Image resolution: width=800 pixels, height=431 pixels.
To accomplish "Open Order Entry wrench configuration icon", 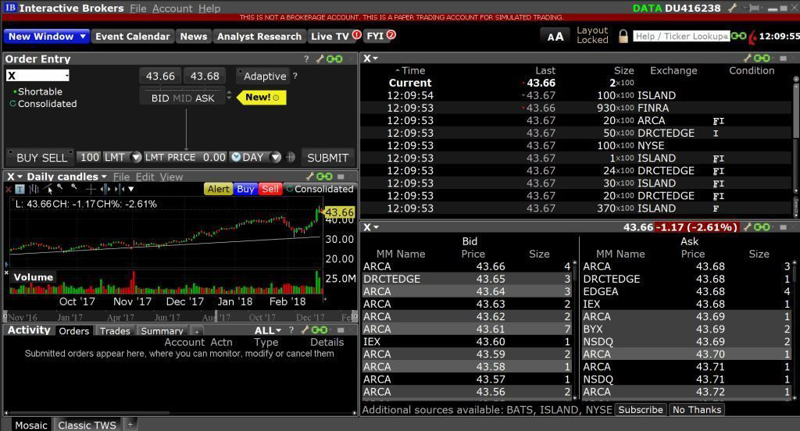I will [321, 59].
